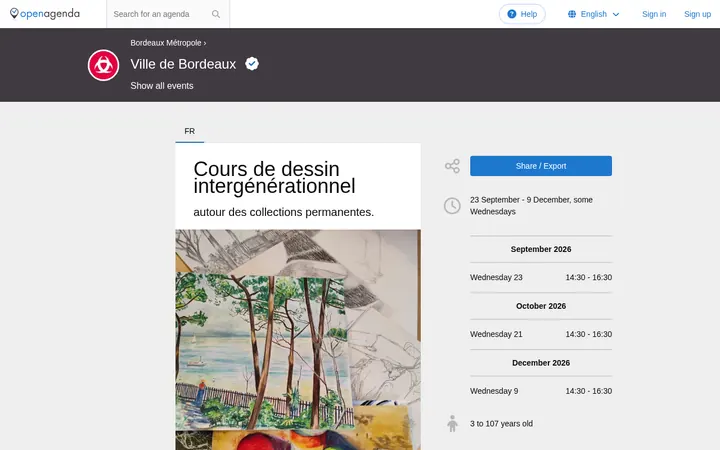Viewport: 720px width, 450px height.
Task: Click the globe language icon
Action: tap(572, 14)
